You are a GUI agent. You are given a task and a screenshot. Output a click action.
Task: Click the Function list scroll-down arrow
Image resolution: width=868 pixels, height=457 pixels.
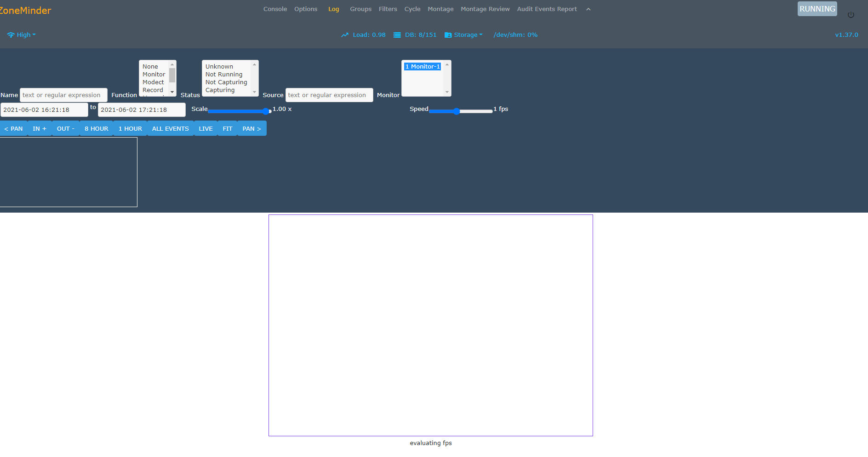[172, 92]
